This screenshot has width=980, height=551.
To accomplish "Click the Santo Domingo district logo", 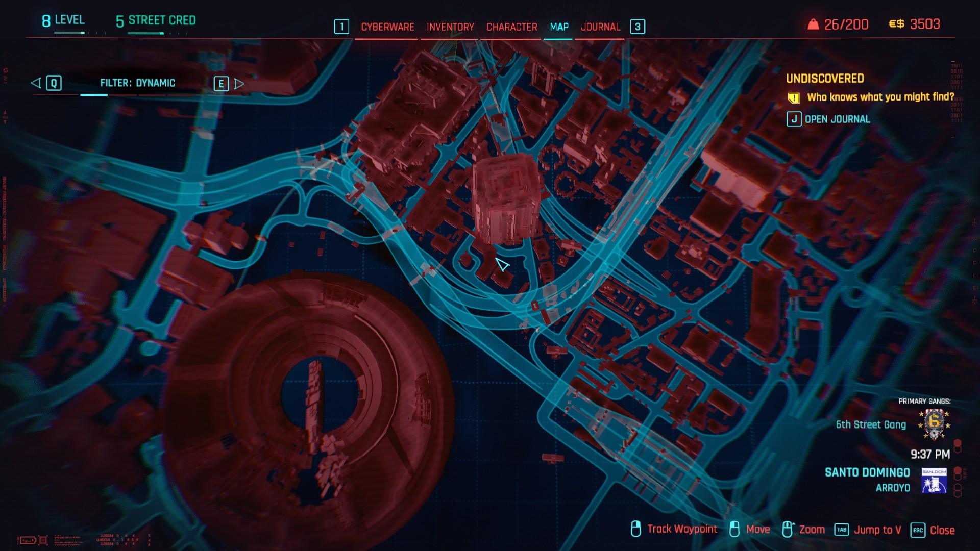I will (x=934, y=480).
